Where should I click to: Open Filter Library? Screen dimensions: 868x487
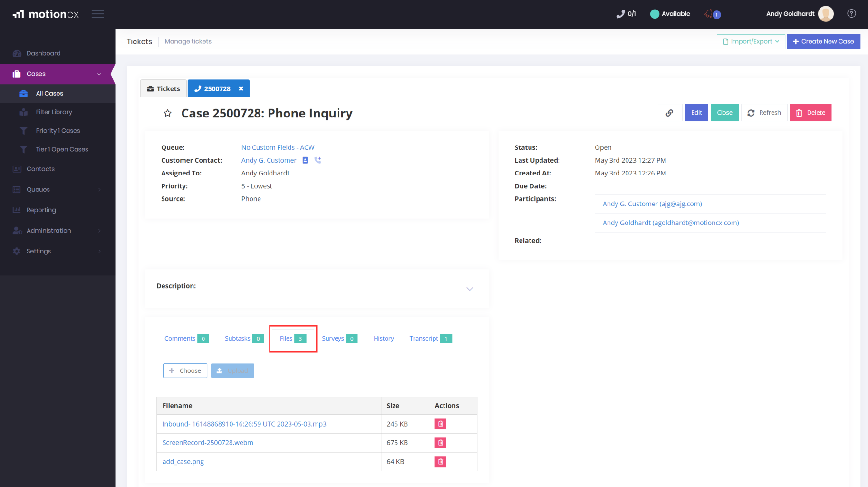tap(58, 112)
